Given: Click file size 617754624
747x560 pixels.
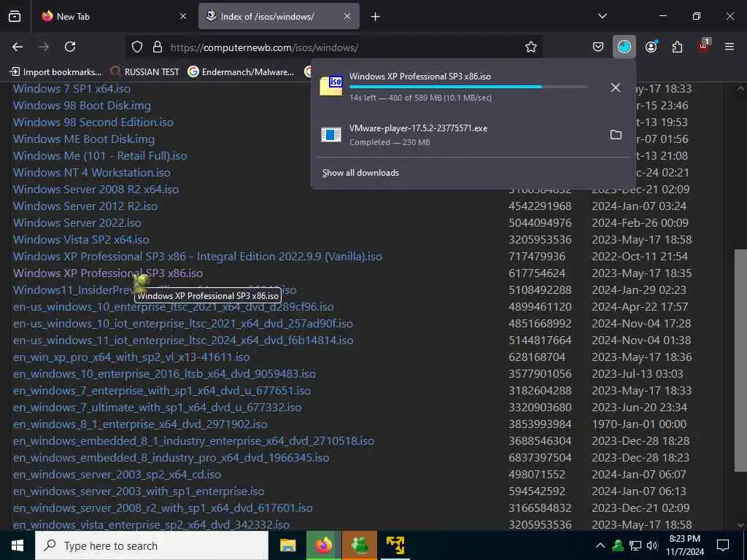Looking at the screenshot, I should (537, 273).
